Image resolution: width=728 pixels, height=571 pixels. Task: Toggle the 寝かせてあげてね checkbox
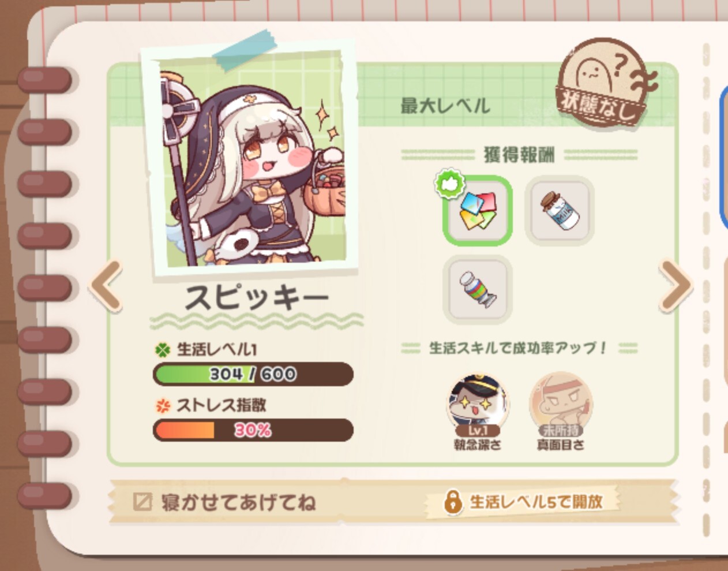(x=142, y=502)
